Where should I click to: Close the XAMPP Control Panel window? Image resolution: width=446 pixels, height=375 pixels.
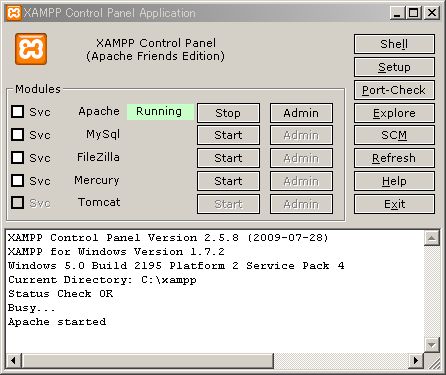tap(432, 13)
